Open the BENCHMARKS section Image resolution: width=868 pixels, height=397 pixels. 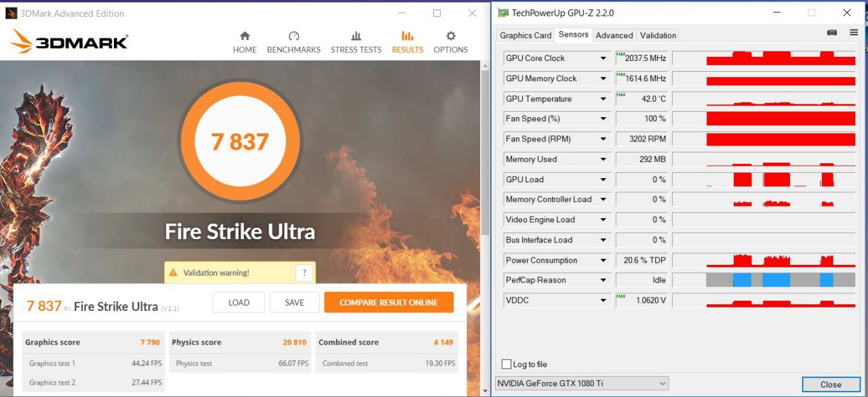(x=294, y=42)
